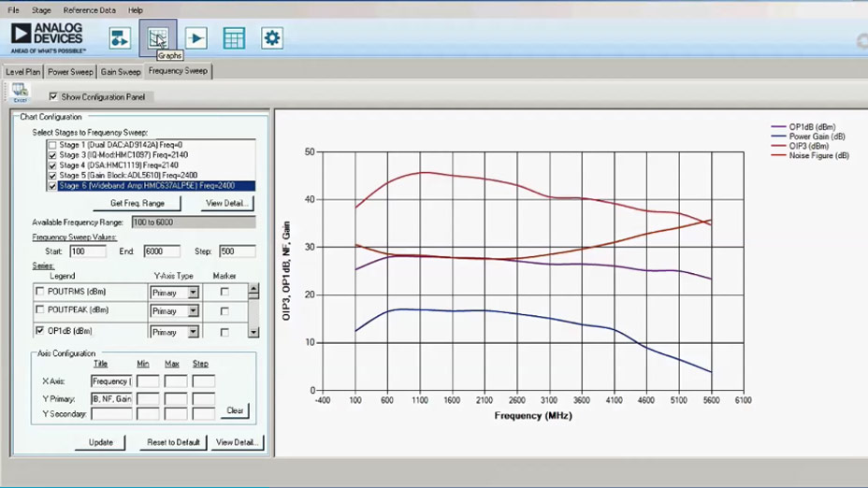Select the Frequency Sweep tab
This screenshot has width=868, height=488.
coord(178,71)
